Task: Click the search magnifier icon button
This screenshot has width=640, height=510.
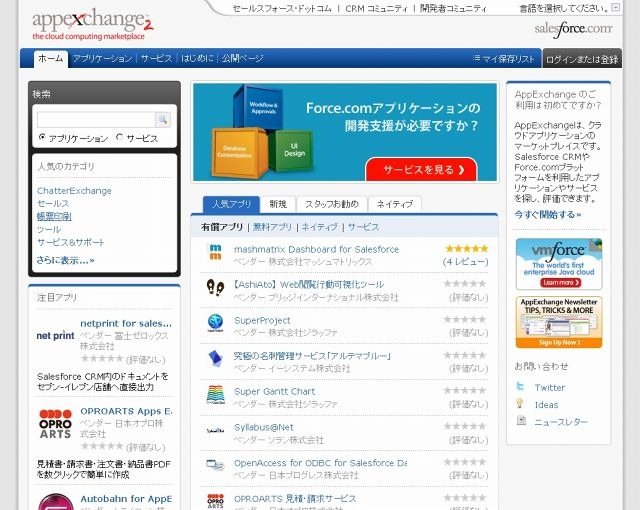Action: 163,120
